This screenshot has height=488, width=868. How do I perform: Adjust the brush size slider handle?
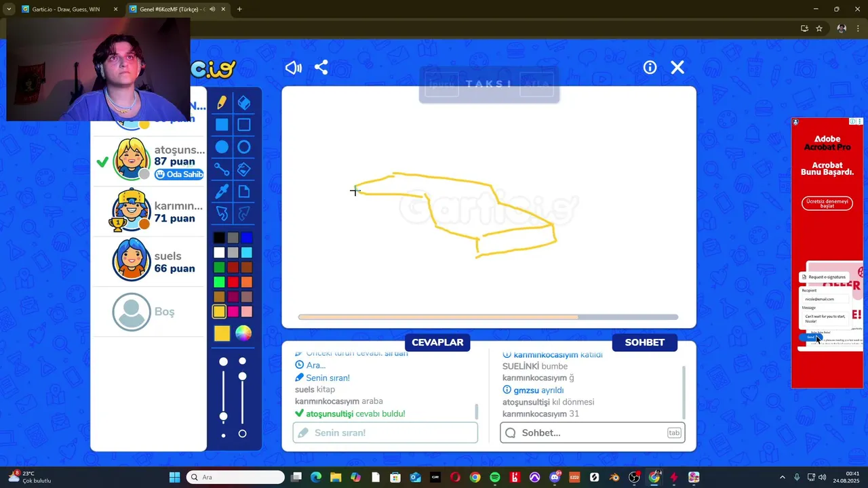[223, 416]
